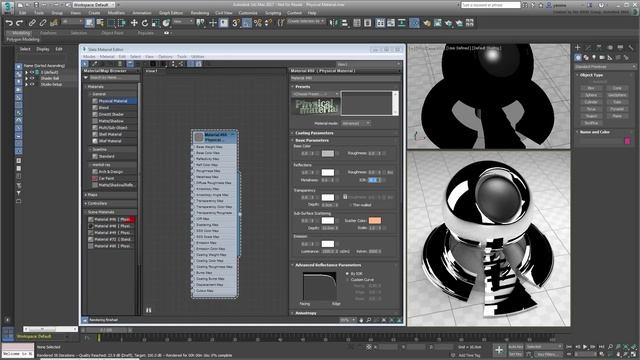Select the Custom Curve radio button
The height and width of the screenshot is (360, 640).
(347, 280)
